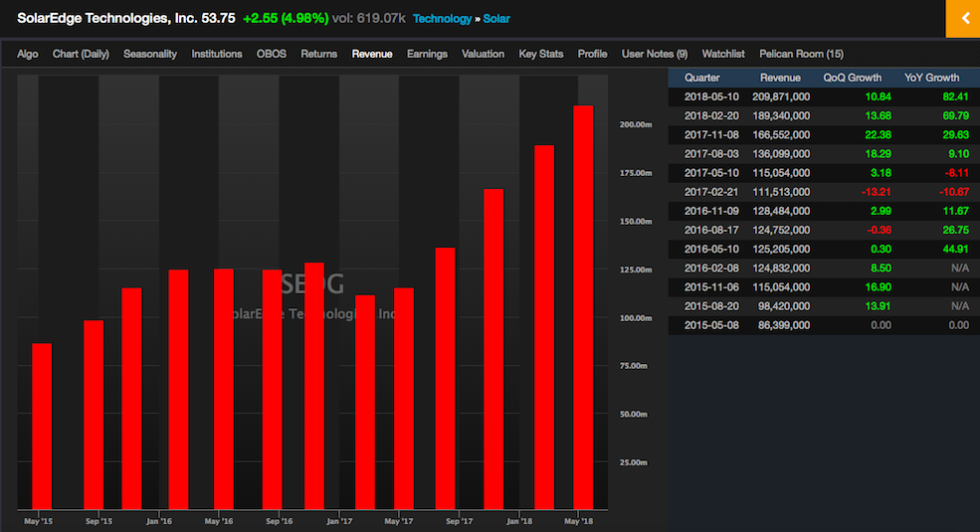The height and width of the screenshot is (532, 980).
Task: Open the Profile tab
Action: point(592,54)
